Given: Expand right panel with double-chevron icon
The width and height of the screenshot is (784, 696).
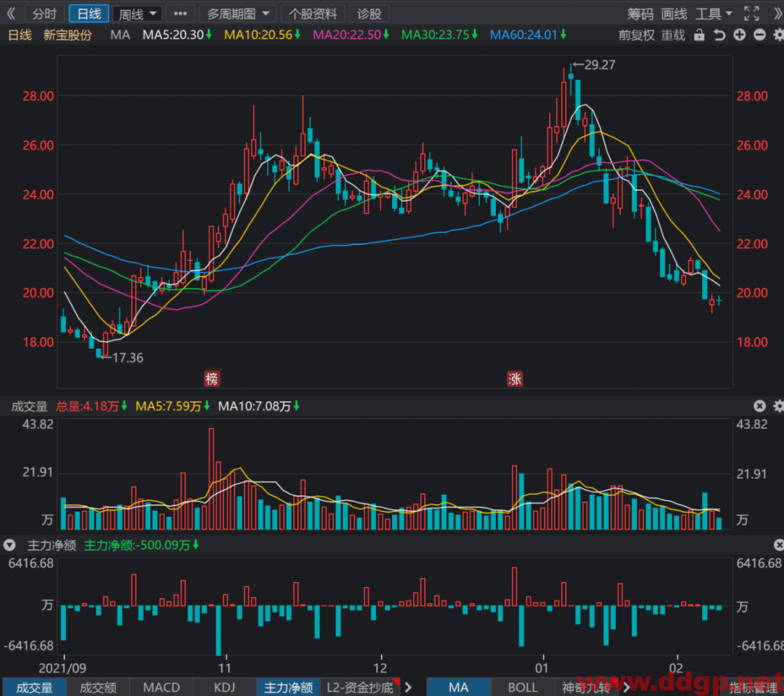Looking at the screenshot, I should coord(779,14).
